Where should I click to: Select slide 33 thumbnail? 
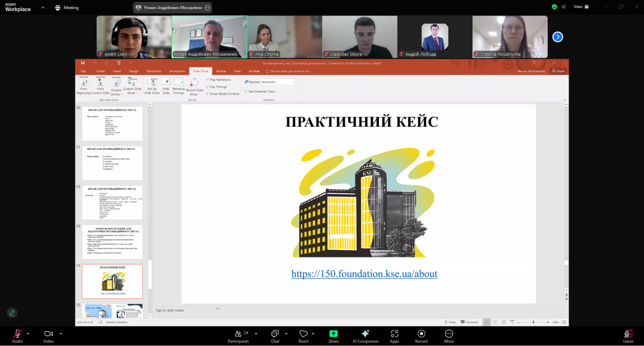tap(112, 242)
